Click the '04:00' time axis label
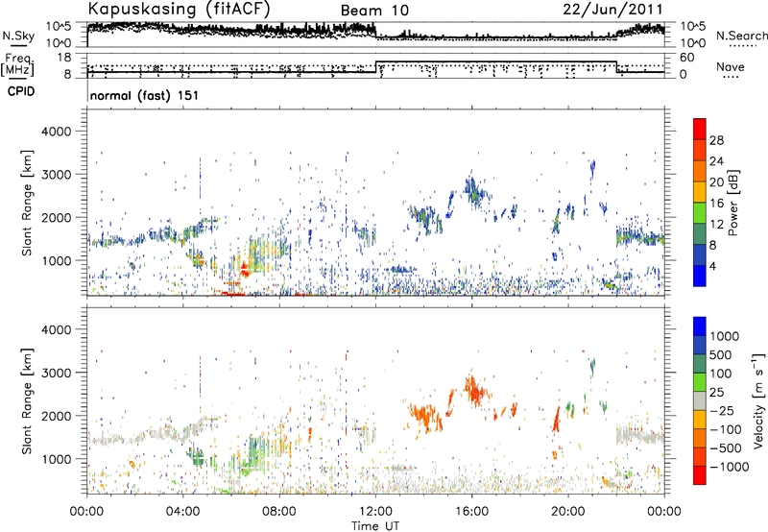 pyautogui.click(x=182, y=512)
